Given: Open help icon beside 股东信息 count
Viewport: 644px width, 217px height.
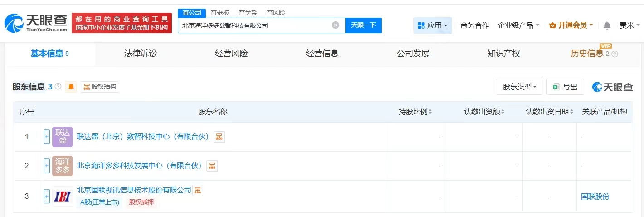Looking at the screenshot, I should (58, 86).
